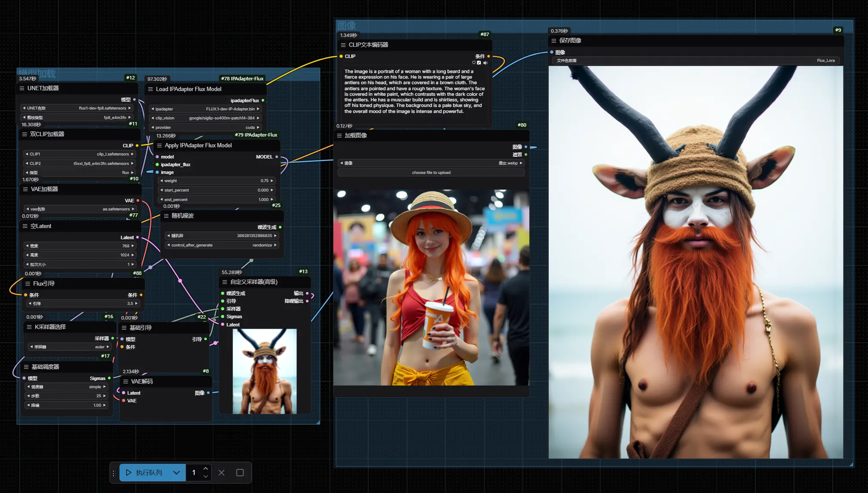Click the X cancel icon in the queue toolbar

(x=221, y=472)
